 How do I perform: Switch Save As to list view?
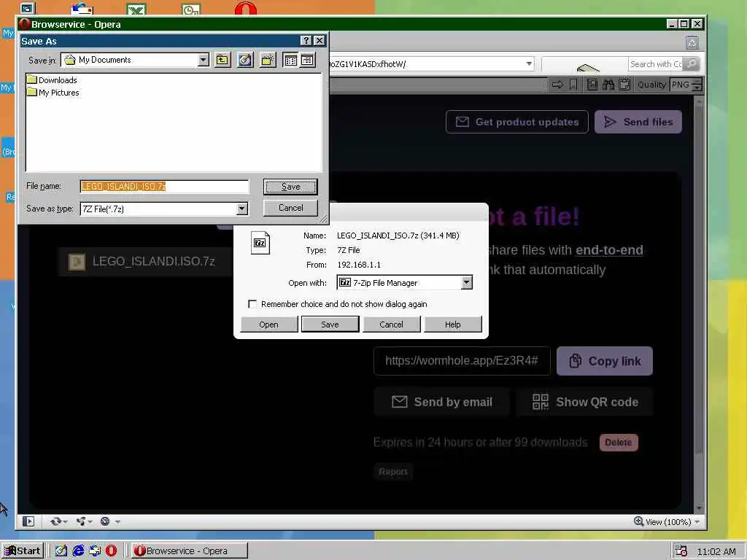[290, 60]
